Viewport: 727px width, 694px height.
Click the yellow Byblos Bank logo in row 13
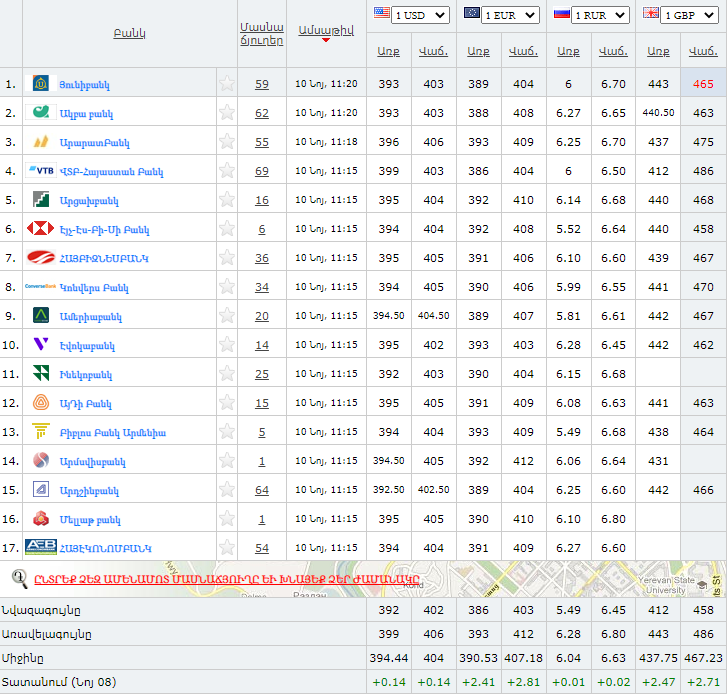point(41,431)
